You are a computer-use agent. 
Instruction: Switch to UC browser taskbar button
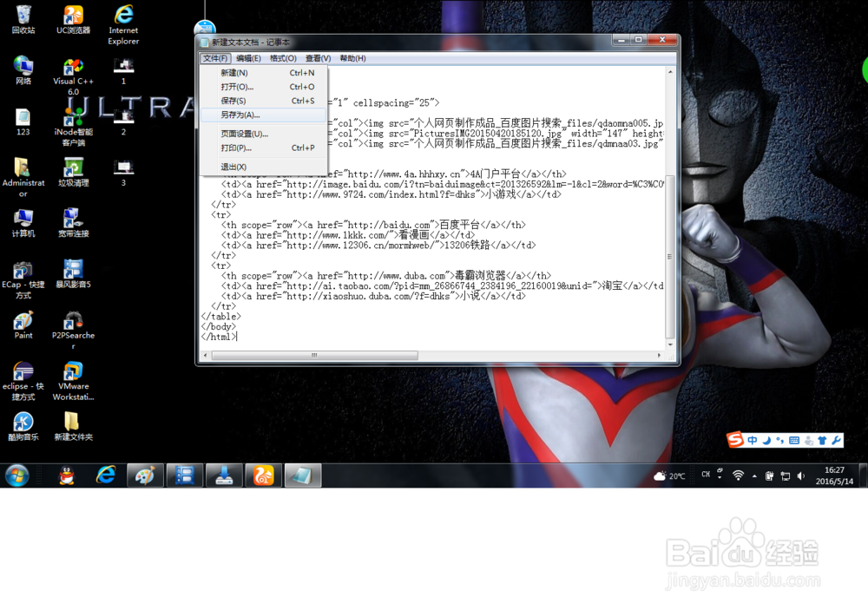click(264, 476)
